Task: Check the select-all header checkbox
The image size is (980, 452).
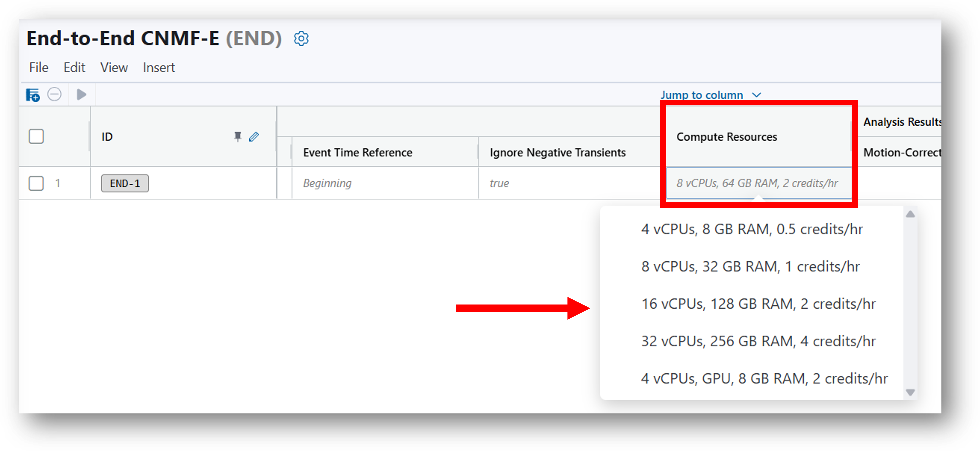Action: pos(36,136)
